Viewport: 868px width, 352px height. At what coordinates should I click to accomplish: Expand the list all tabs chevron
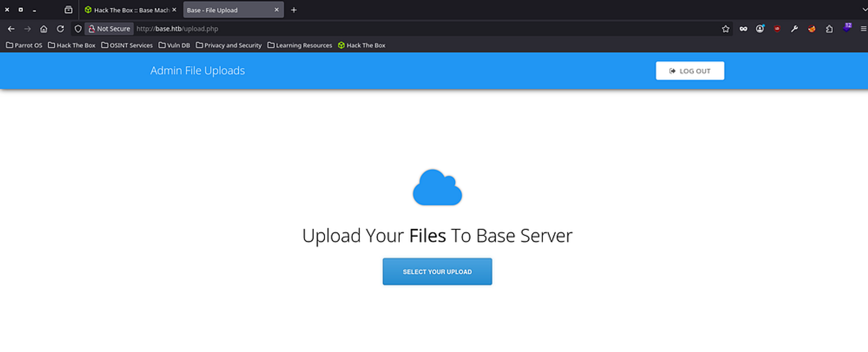click(x=864, y=10)
